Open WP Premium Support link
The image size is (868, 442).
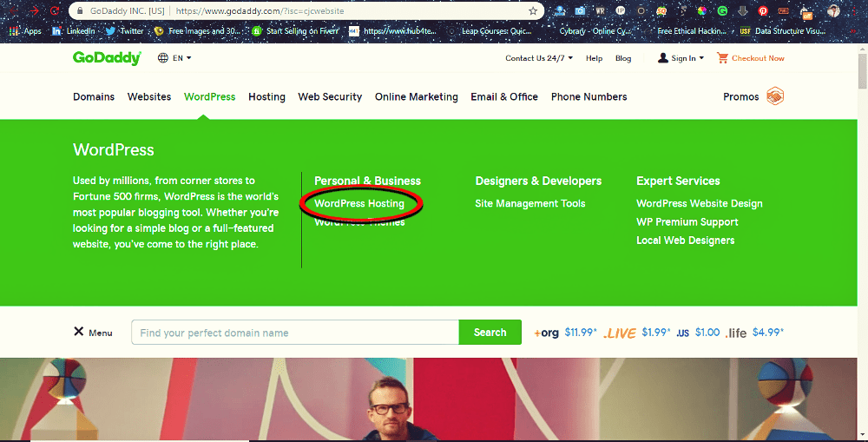click(687, 221)
